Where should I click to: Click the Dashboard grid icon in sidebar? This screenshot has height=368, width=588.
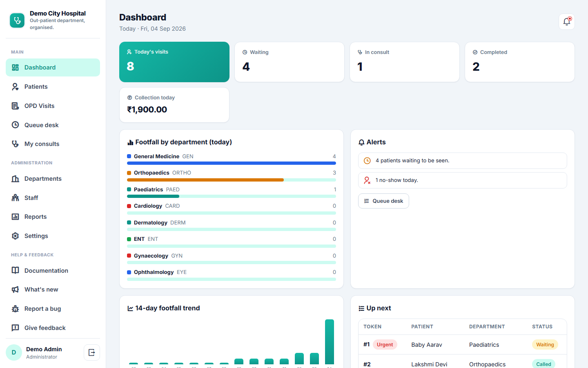click(15, 67)
